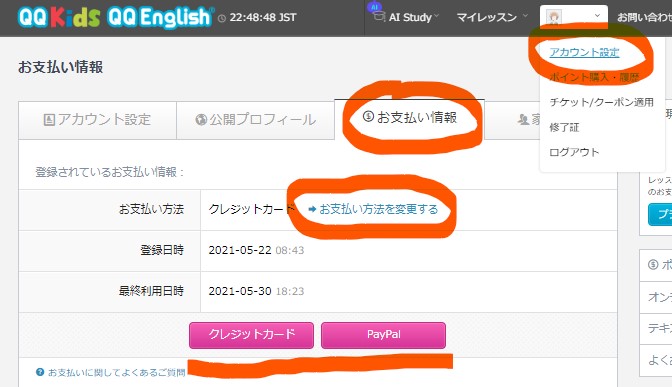Click the お支払い情報 page heading

point(60,67)
